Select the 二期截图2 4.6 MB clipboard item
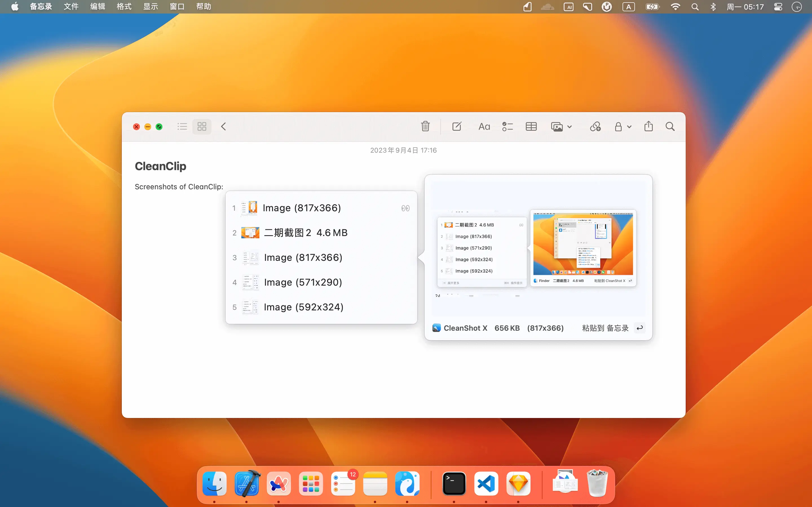This screenshot has width=812, height=507. pyautogui.click(x=305, y=233)
